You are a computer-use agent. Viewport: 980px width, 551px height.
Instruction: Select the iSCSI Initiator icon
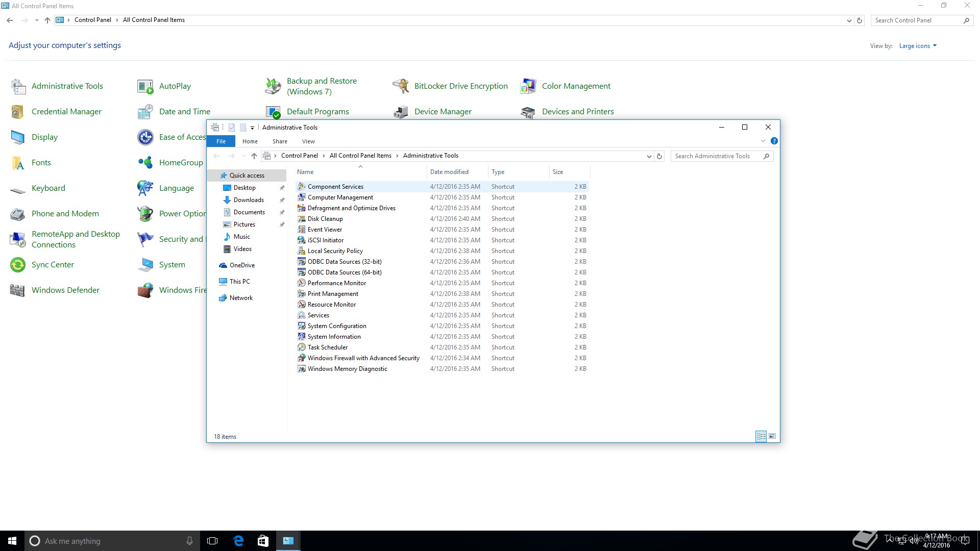302,240
